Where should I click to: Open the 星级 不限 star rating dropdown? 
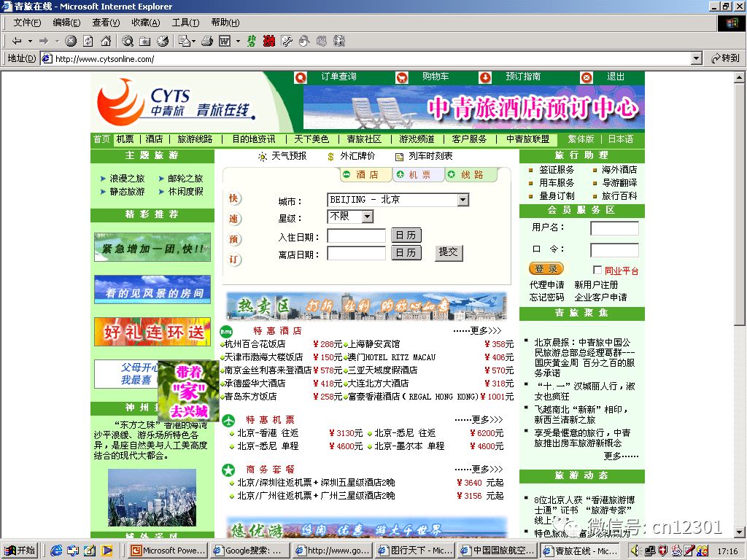pos(367,217)
